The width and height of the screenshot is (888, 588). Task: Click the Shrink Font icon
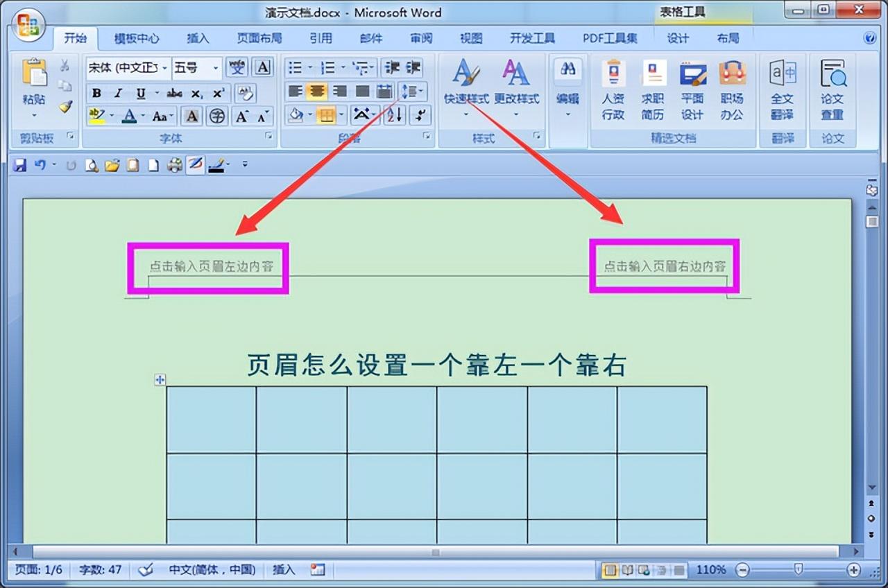tap(262, 116)
